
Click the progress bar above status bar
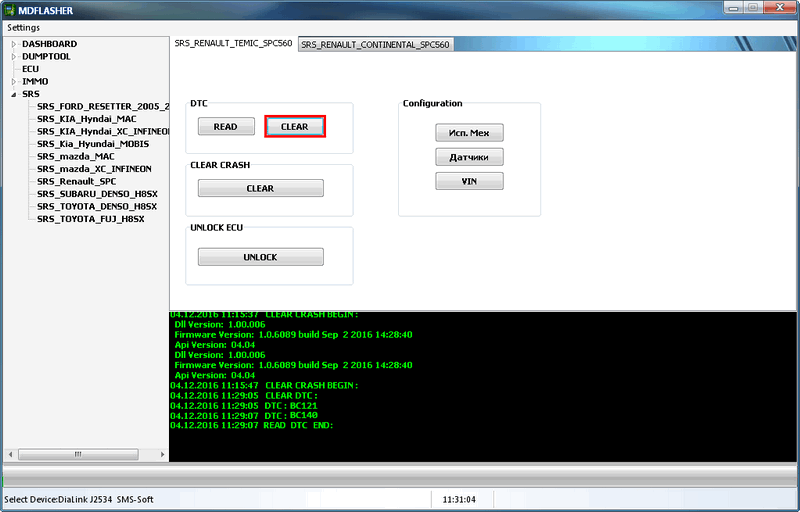400,476
